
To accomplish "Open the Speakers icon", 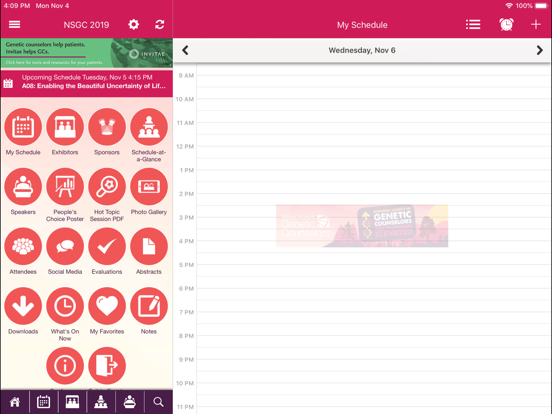I will [23, 187].
